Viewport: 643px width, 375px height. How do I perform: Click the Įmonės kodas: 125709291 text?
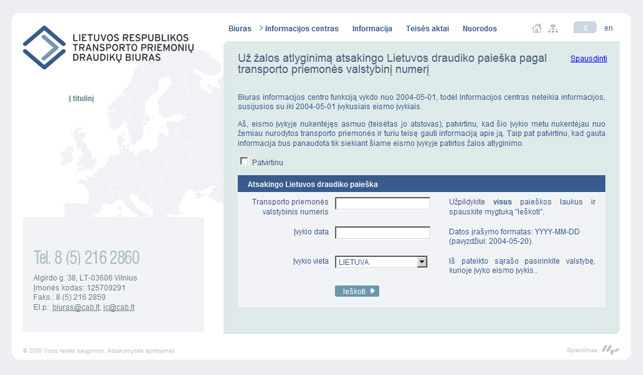click(x=79, y=288)
